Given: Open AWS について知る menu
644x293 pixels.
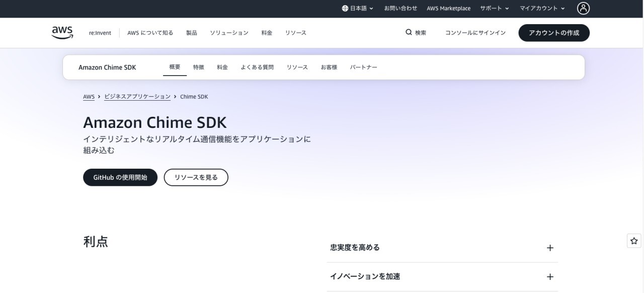Looking at the screenshot, I should tap(150, 33).
